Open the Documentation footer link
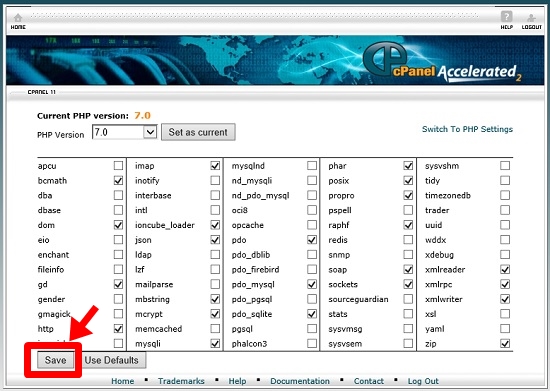This screenshot has height=391, width=550. [x=300, y=381]
